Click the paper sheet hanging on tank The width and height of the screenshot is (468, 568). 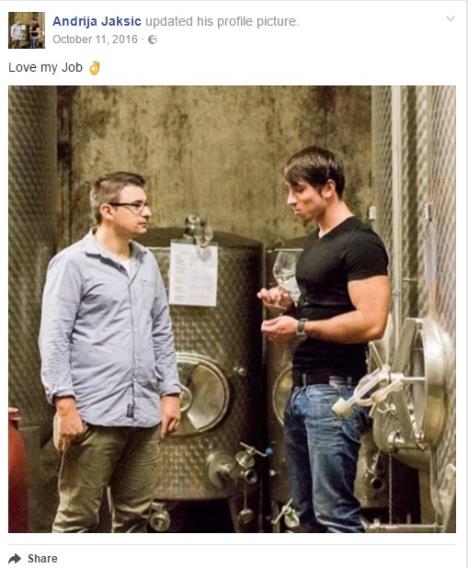[193, 275]
